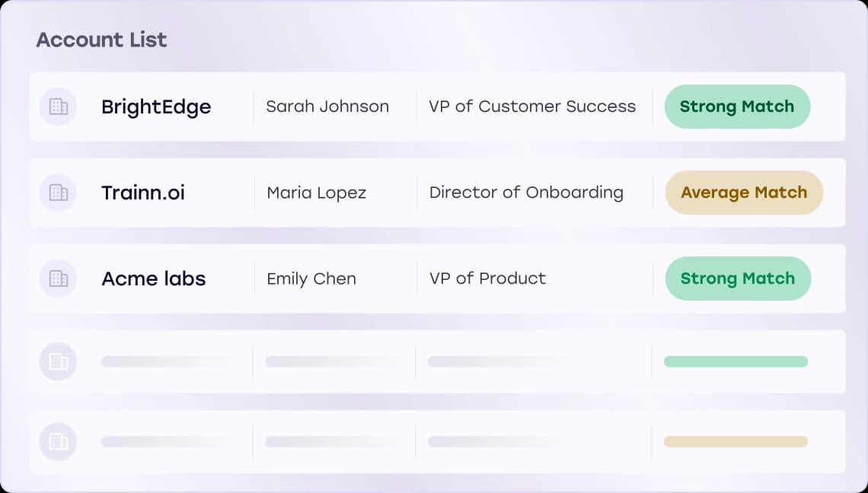Select the fourth row of the account list
Image resolution: width=868 pixels, height=493 pixels.
[x=434, y=361]
